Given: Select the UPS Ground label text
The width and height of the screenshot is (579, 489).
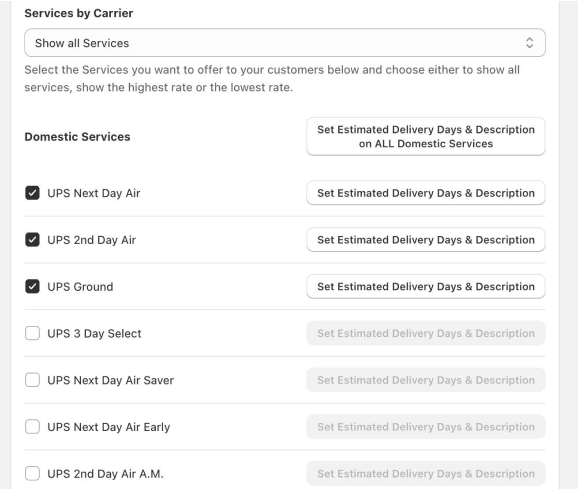Looking at the screenshot, I should [80, 287].
